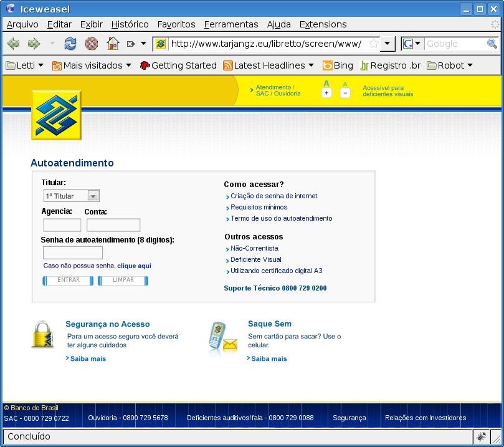Open the Exibir menu

tap(92, 24)
